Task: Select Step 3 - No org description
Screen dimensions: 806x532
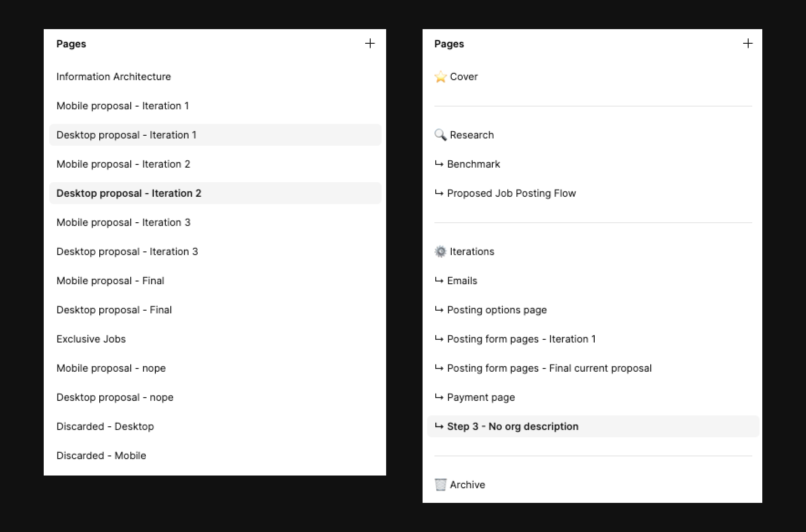Action: click(x=512, y=426)
